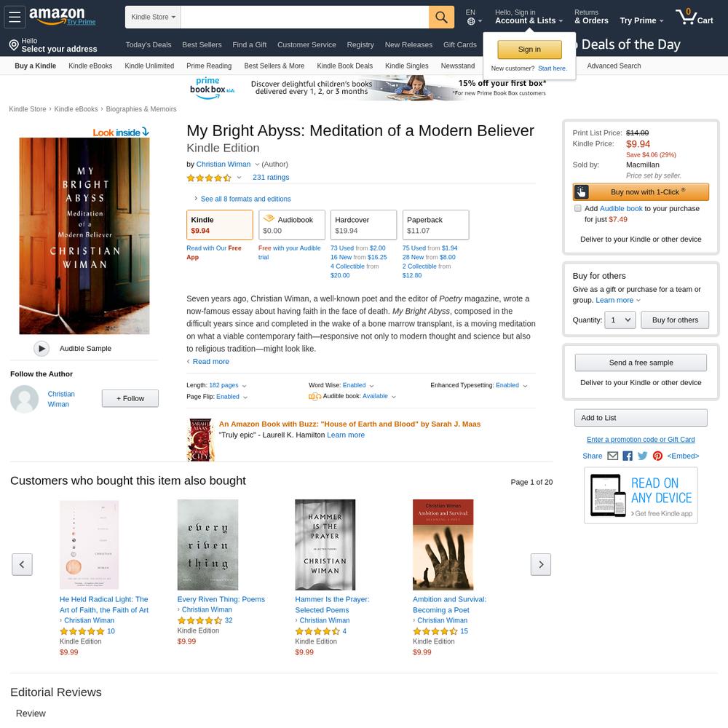Expand See all 8 formats and editions

coord(245,199)
